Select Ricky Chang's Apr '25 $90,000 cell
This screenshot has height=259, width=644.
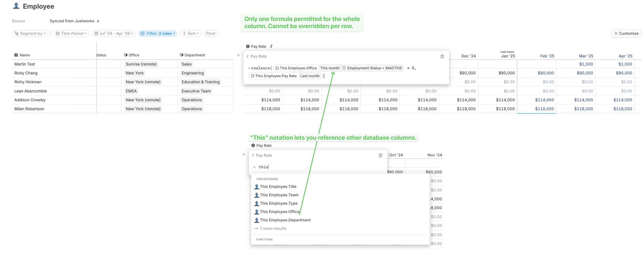(x=615, y=73)
